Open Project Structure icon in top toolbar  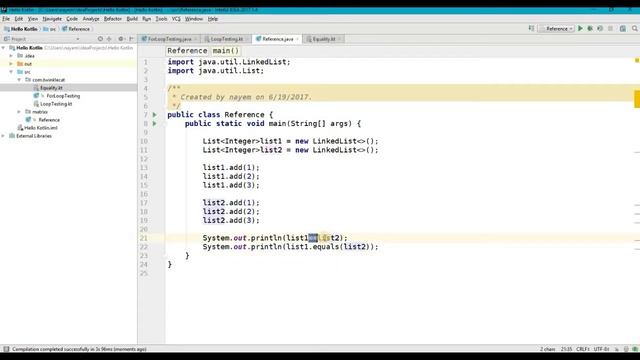(x=622, y=29)
